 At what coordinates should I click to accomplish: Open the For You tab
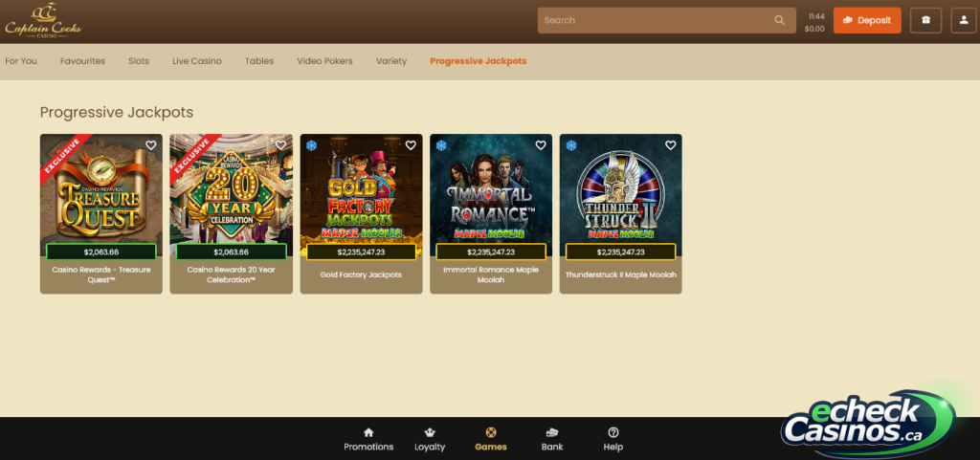21,61
